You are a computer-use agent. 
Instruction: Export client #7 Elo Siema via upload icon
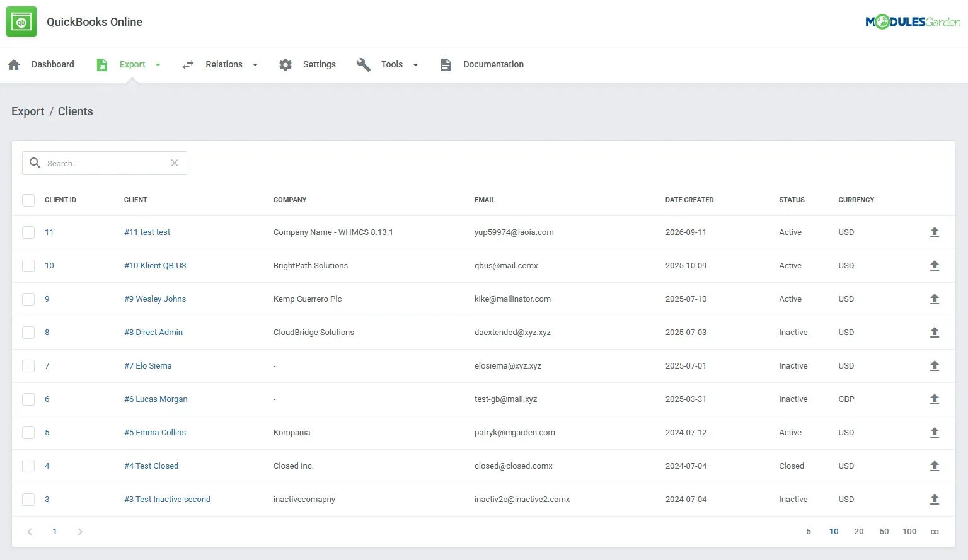[935, 366]
